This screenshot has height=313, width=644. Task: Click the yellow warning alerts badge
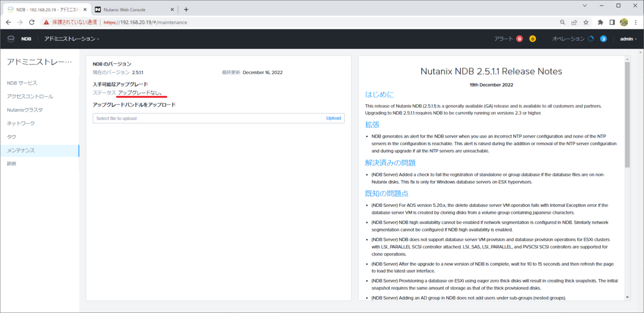[532, 39]
